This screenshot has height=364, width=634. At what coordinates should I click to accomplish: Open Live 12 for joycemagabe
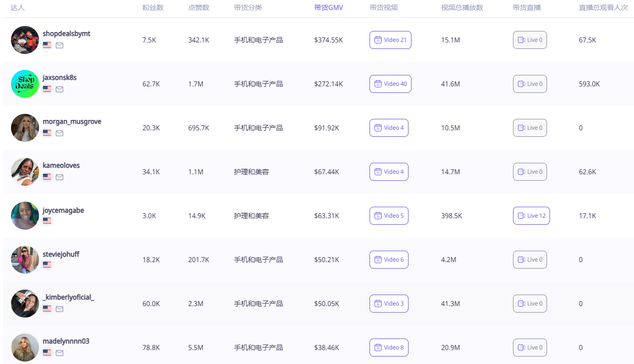click(x=531, y=216)
